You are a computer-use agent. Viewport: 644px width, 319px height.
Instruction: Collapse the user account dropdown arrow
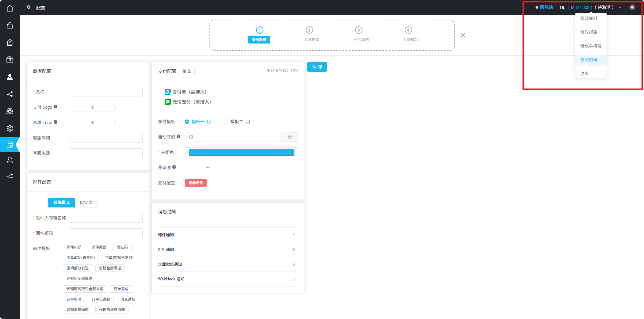(620, 7)
